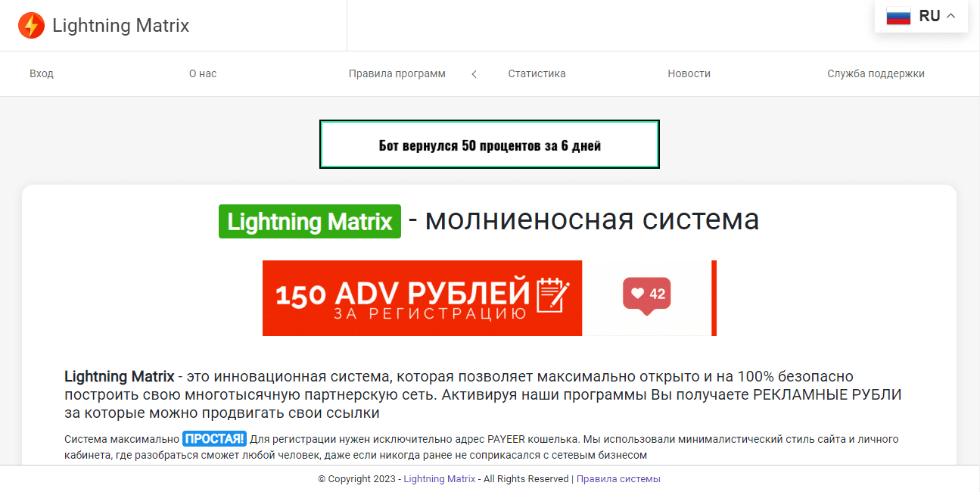Click the Бот вернулся 50 процентов announcement box
The height and width of the screenshot is (492, 980).
[490, 145]
